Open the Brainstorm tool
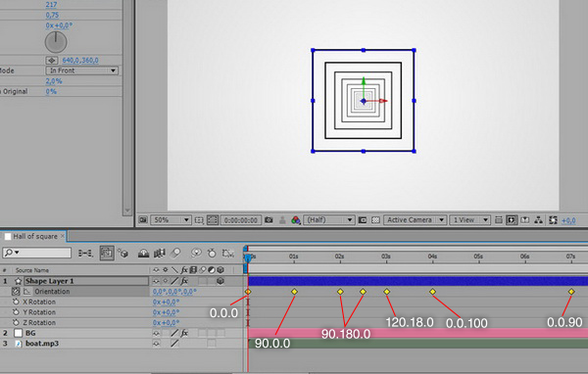Screen dimensions: 588x374 coord(196,254)
